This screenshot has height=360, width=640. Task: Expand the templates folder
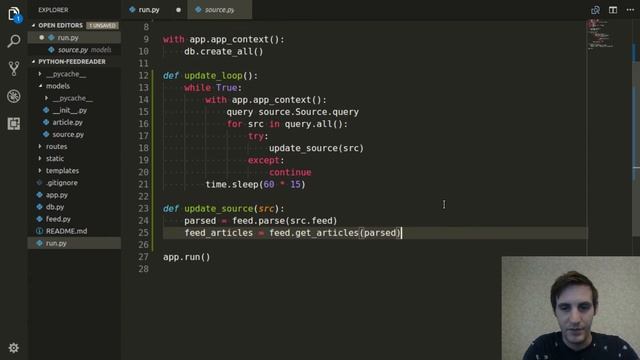click(62, 171)
